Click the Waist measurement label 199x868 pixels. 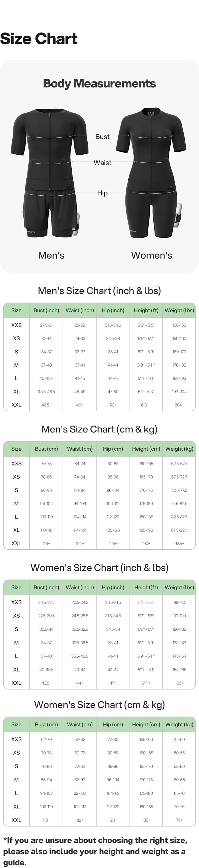coord(102,163)
